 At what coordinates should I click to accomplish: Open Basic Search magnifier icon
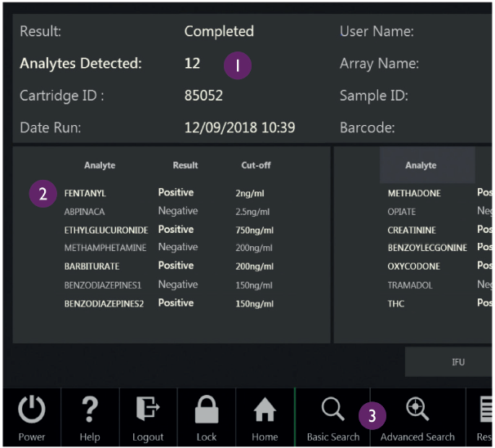[x=332, y=409]
